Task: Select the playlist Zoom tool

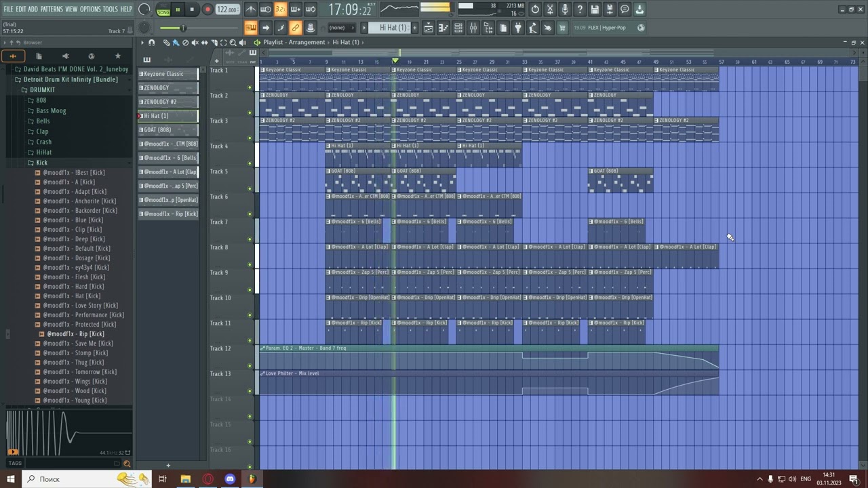Action: point(233,43)
